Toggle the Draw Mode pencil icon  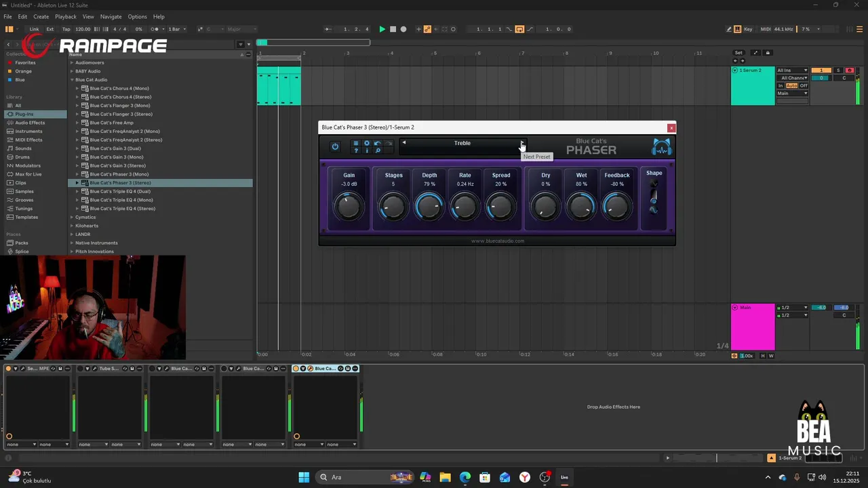click(x=729, y=29)
